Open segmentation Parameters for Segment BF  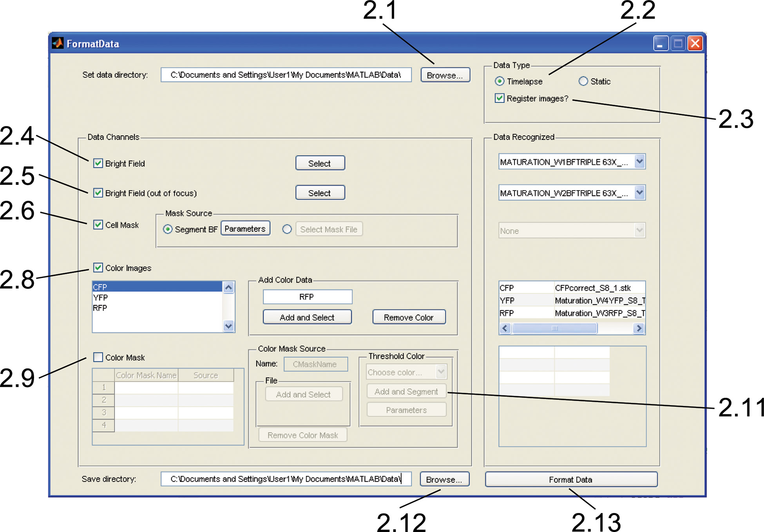(245, 229)
